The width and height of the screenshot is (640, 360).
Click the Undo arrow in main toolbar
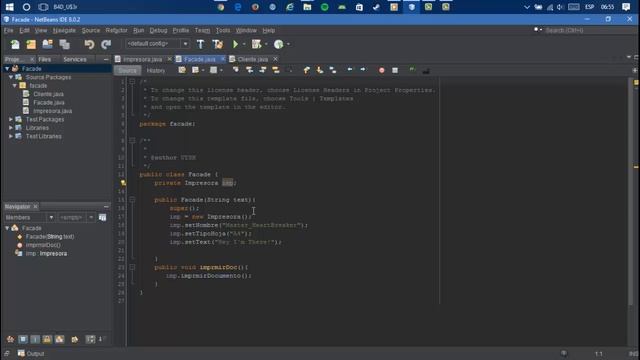[x=89, y=44]
